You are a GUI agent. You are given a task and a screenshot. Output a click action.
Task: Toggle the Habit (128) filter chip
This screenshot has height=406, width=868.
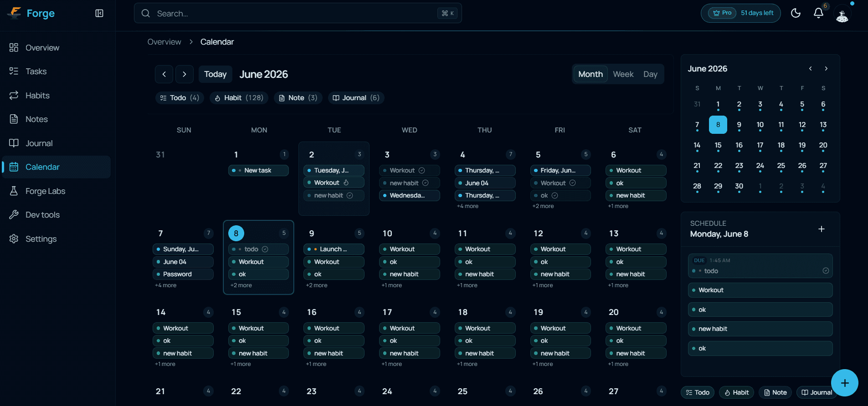(x=239, y=98)
